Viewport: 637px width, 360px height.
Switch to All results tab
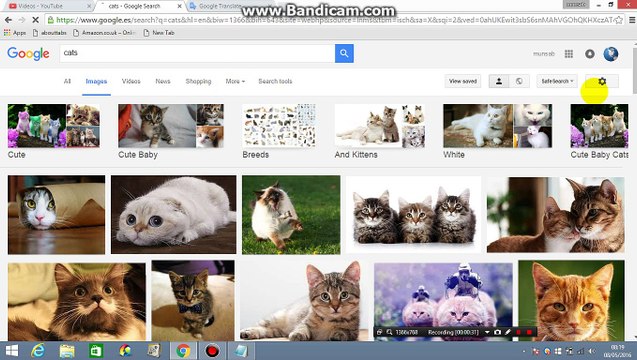tap(67, 81)
